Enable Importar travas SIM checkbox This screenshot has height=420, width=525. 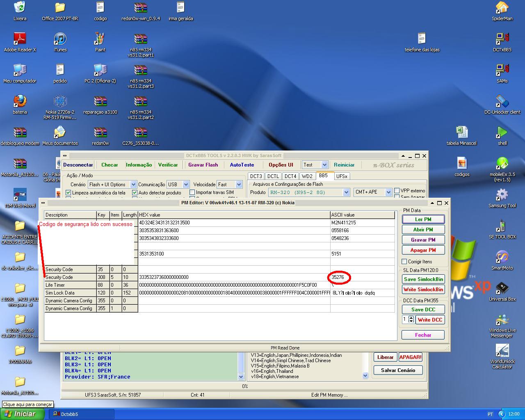(192, 192)
